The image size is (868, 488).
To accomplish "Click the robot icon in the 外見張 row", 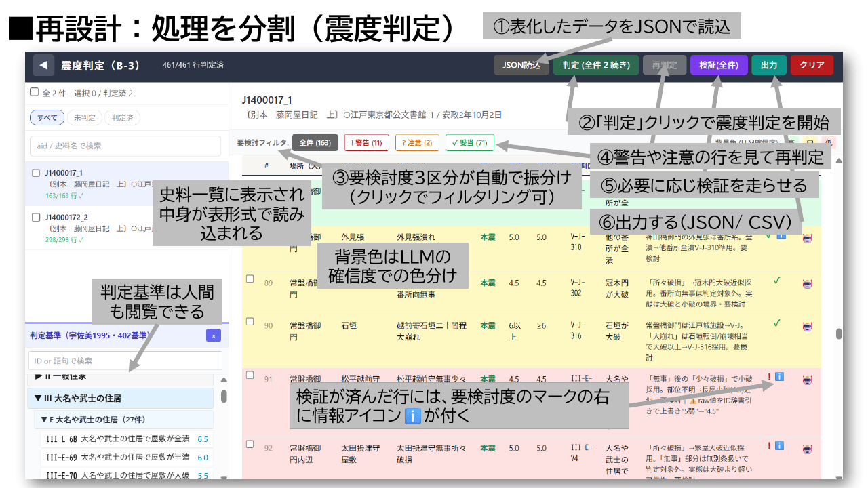I will (807, 238).
